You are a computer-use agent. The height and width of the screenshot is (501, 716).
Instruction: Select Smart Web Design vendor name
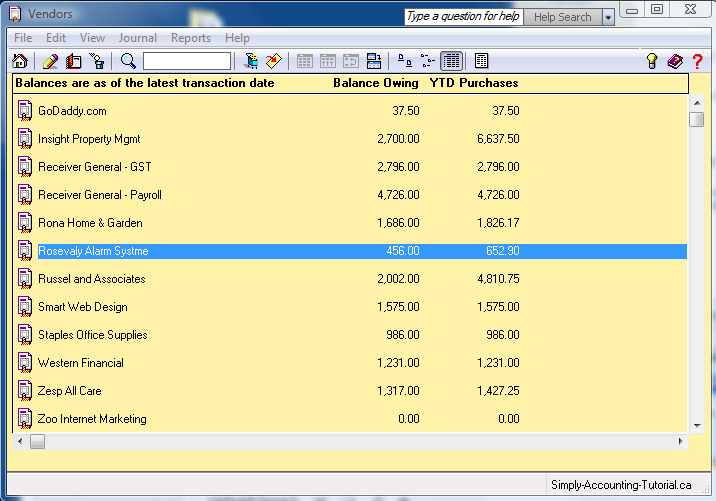(x=83, y=307)
